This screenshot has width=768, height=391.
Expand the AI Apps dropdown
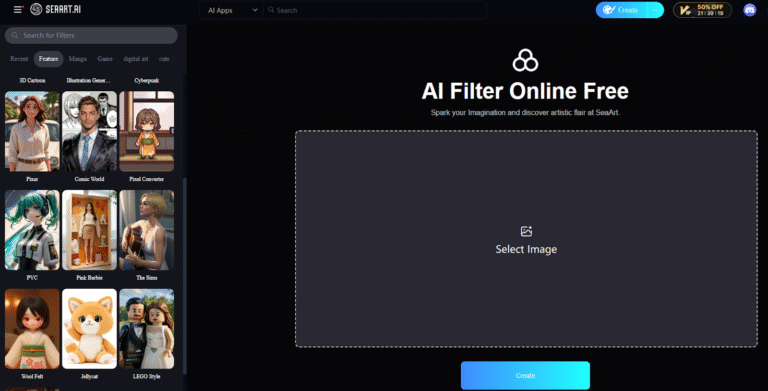(x=232, y=10)
